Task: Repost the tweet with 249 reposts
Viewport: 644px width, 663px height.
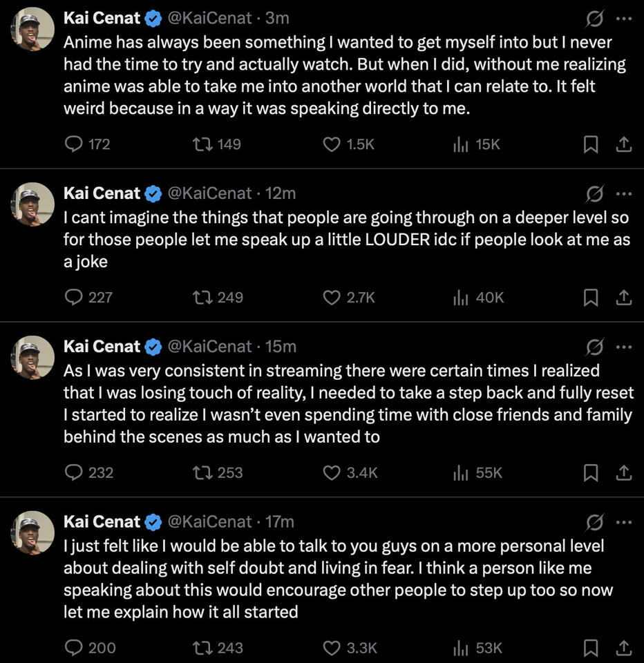Action: (x=202, y=297)
